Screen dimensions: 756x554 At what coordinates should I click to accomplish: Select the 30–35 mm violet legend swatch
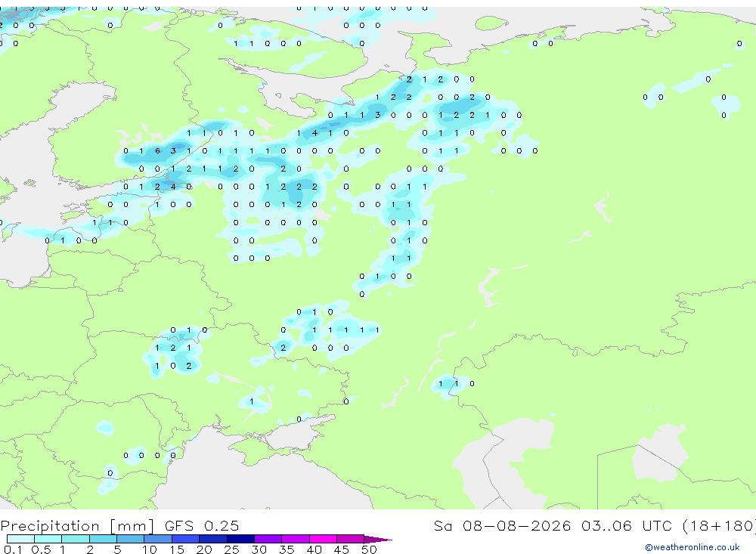[x=268, y=539]
